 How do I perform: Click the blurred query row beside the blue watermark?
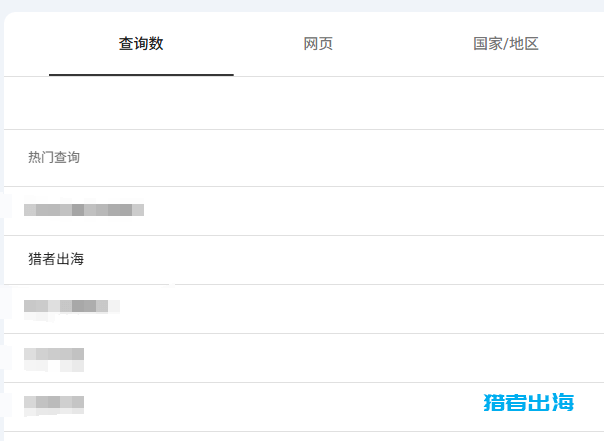pyautogui.click(x=54, y=405)
